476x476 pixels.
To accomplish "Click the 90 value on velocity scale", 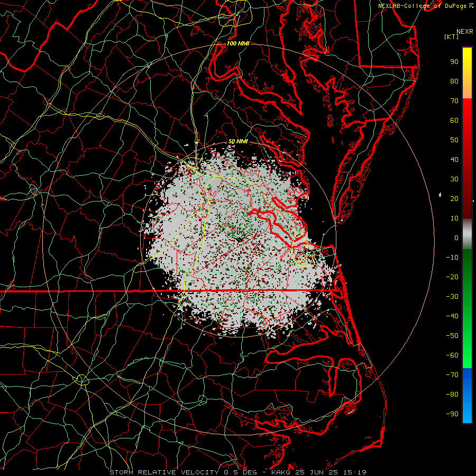I will (x=454, y=62).
